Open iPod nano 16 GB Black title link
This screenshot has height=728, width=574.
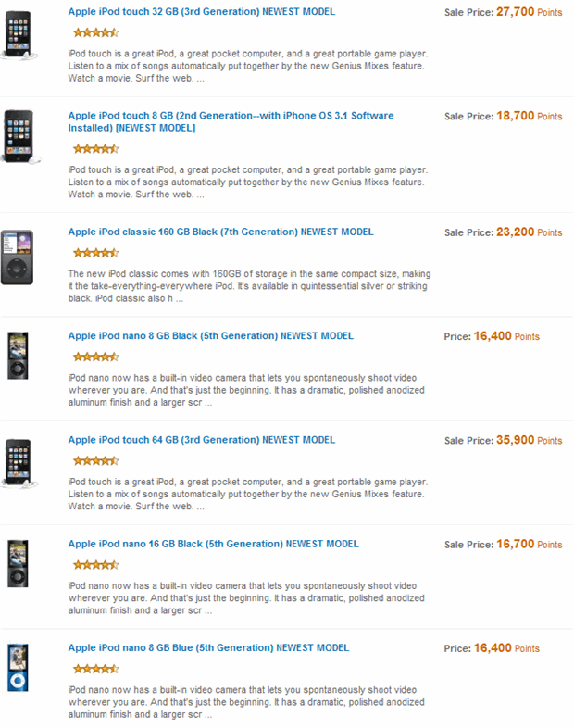[214, 544]
